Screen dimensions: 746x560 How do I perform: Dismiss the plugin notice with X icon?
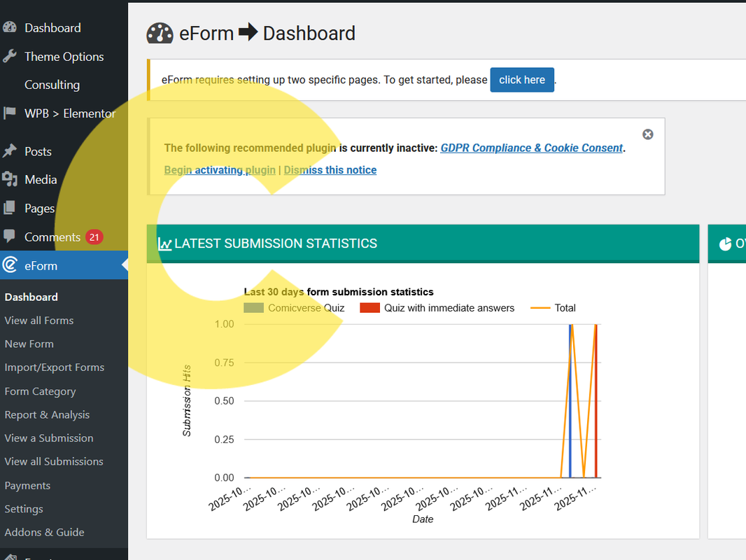(647, 134)
